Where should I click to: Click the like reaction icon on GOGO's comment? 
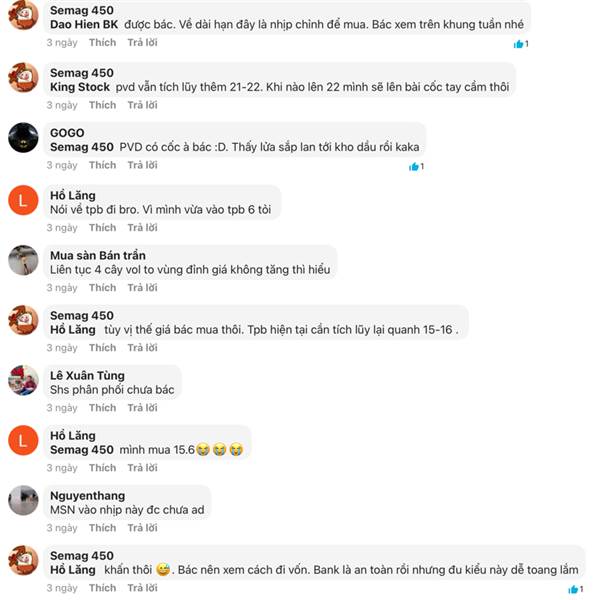tap(414, 166)
